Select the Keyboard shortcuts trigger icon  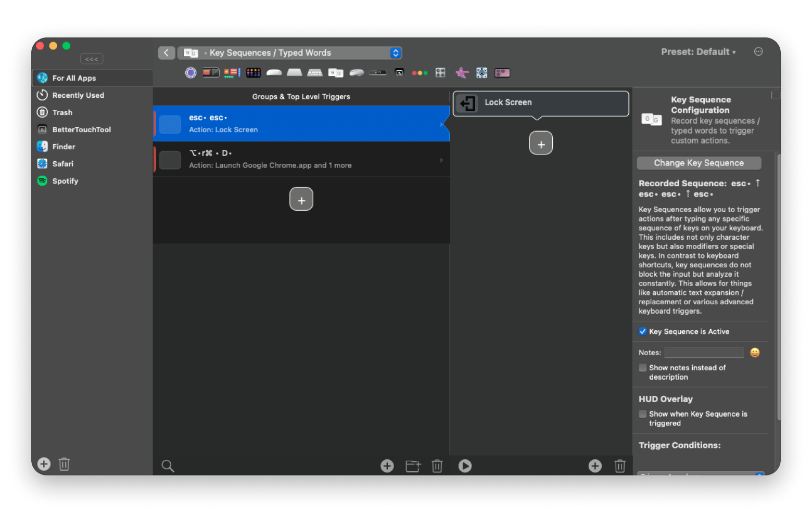click(x=315, y=73)
